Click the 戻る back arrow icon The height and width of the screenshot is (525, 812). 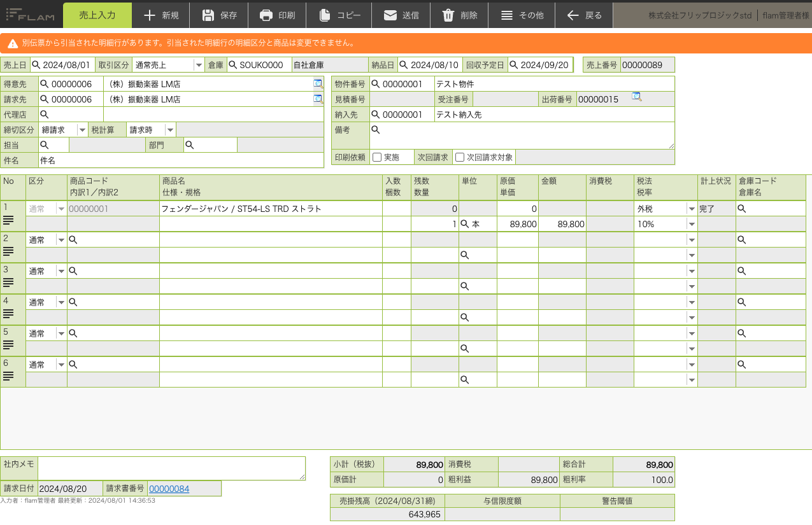[x=573, y=15]
